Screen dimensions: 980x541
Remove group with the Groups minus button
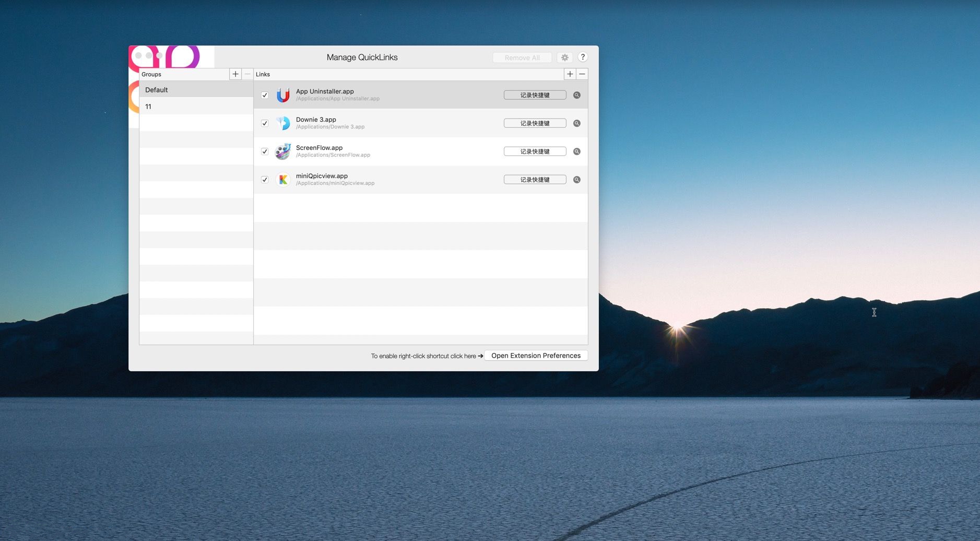[247, 74]
